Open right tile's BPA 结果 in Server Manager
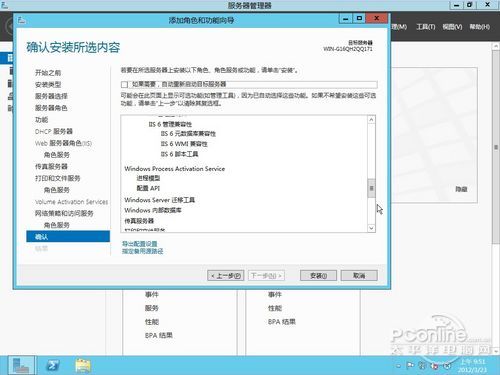The width and height of the screenshot is (500, 375). click(282, 322)
